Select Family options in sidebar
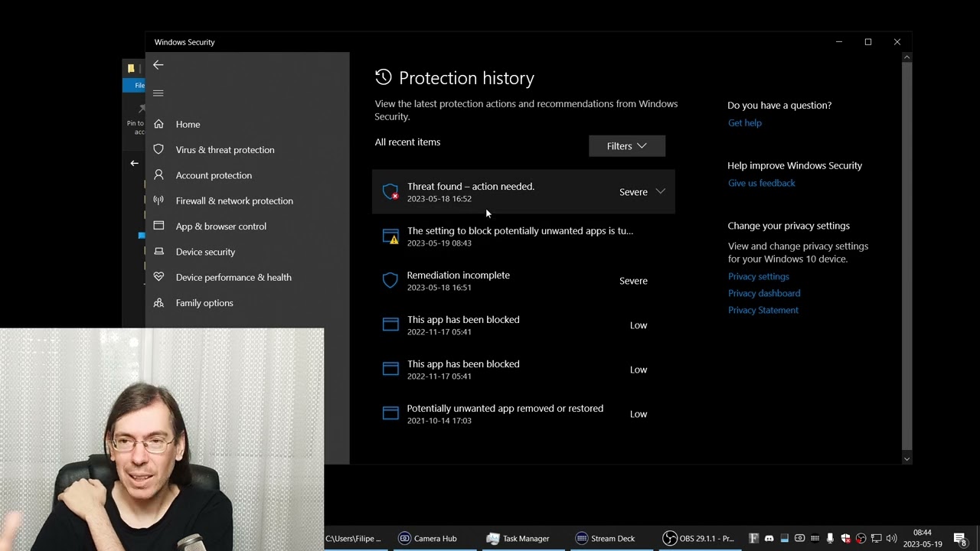Viewport: 980px width, 551px height. (x=204, y=303)
